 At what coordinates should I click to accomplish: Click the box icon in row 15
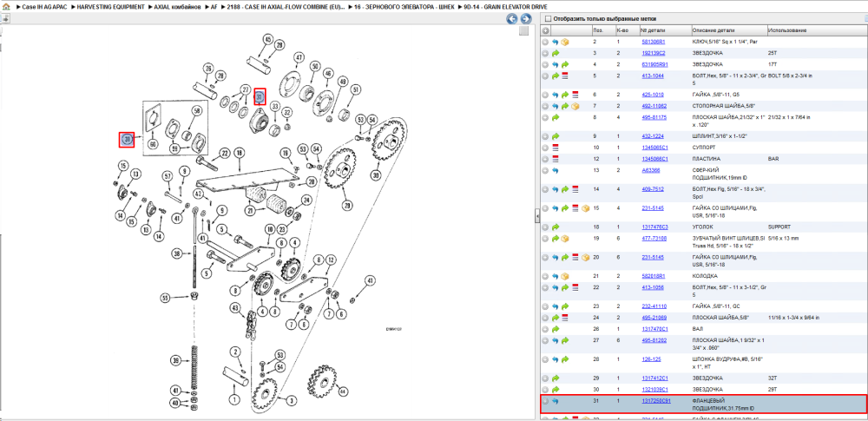585,208
